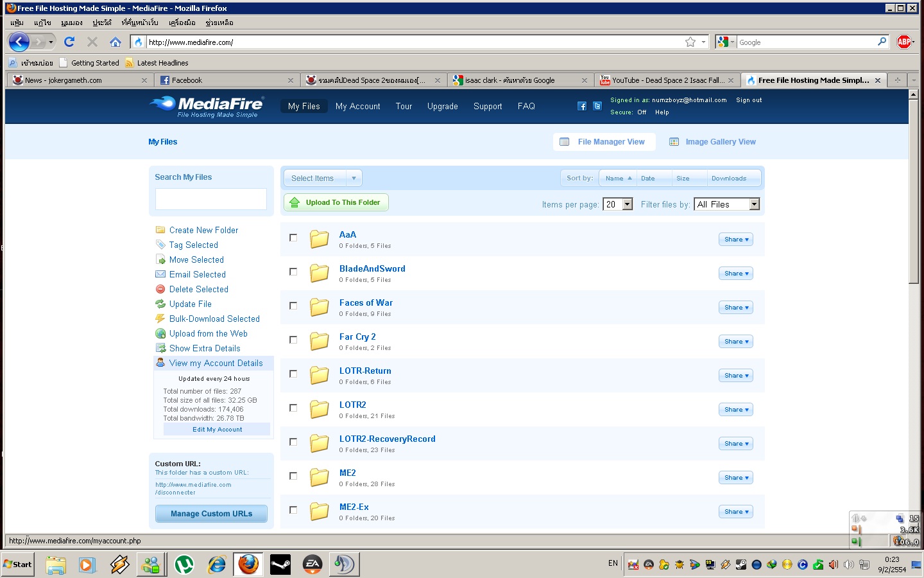924x578 pixels.
Task: Open the Share dropdown for LOTR2
Action: click(736, 410)
